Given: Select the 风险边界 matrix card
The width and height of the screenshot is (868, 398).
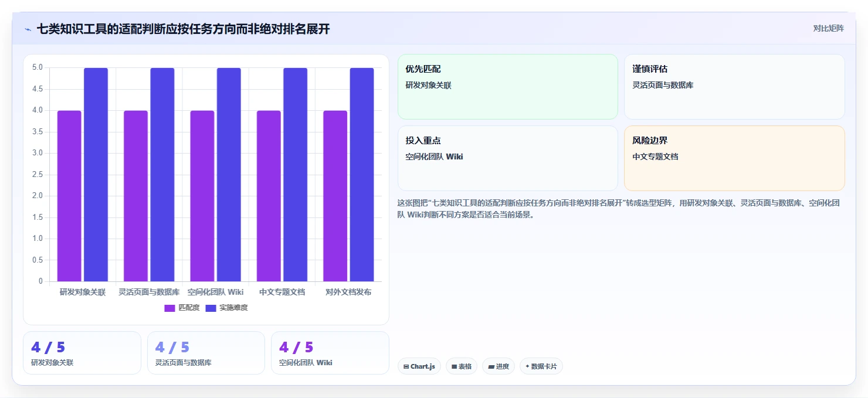Looking at the screenshot, I should tap(734, 158).
